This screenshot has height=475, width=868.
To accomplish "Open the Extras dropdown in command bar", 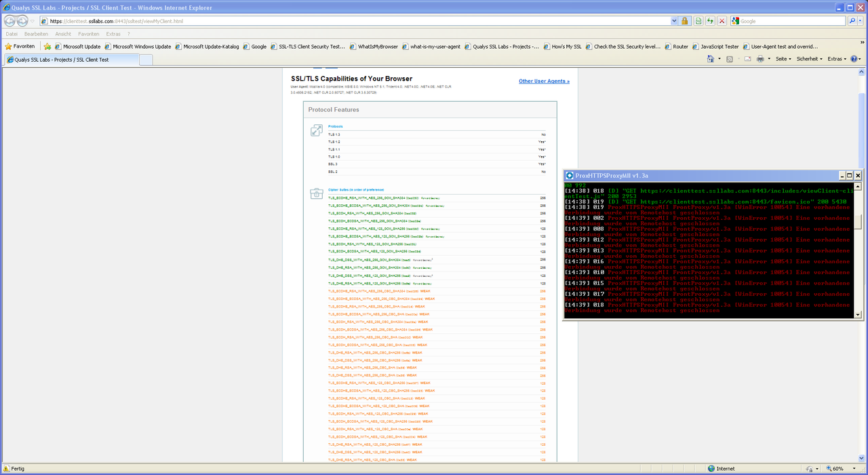I will point(836,59).
